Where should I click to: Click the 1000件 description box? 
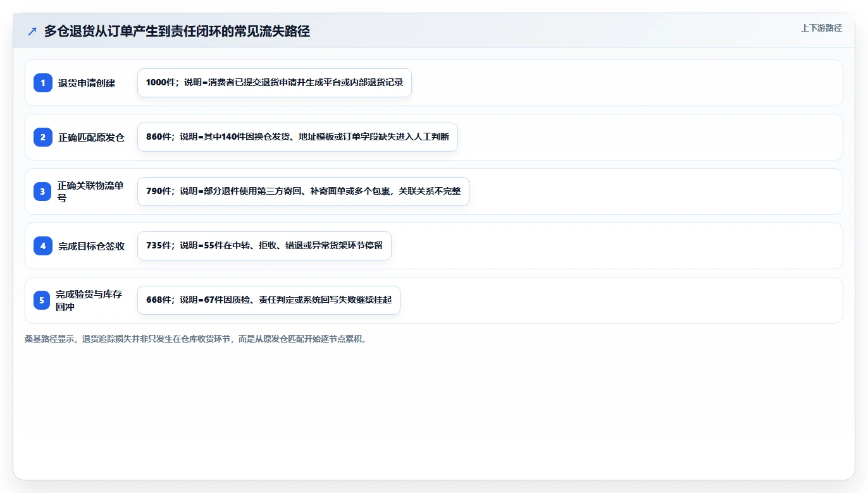(275, 83)
